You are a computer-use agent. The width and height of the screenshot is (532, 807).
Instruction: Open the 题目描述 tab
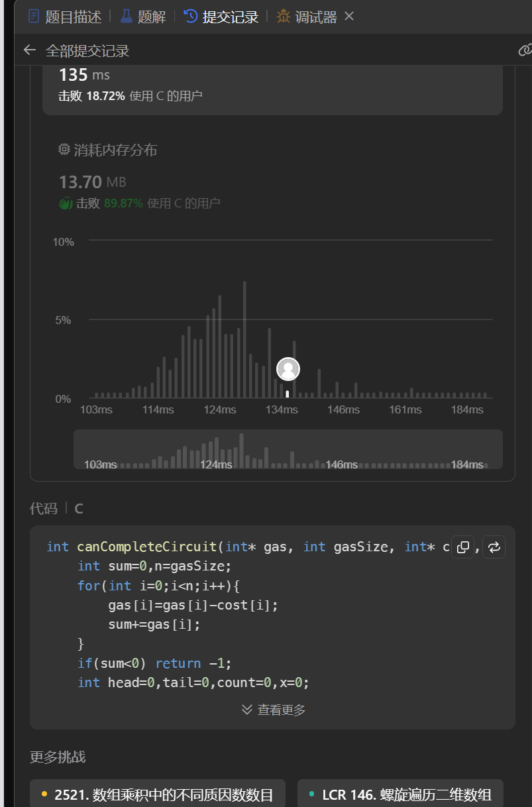73,17
